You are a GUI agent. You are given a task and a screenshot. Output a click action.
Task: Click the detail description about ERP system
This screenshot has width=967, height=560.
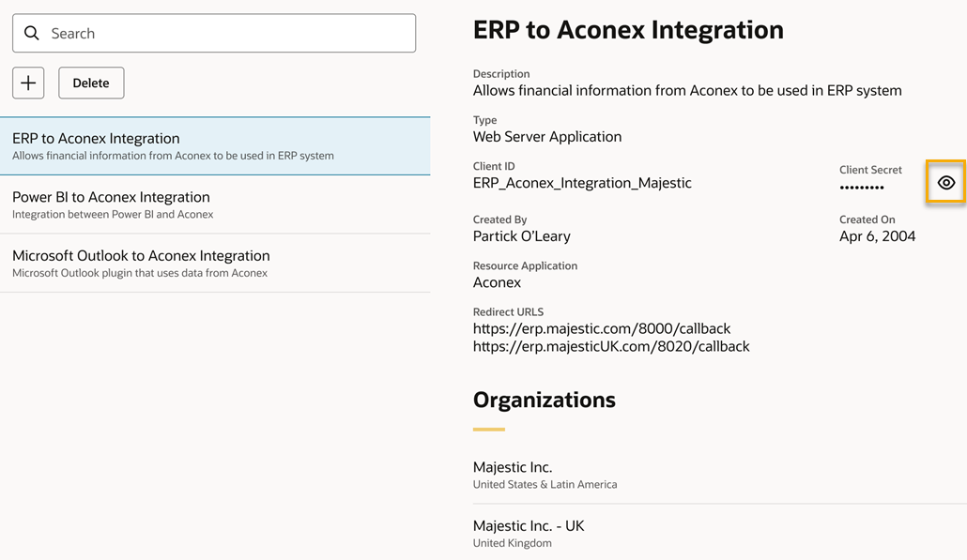click(x=687, y=91)
